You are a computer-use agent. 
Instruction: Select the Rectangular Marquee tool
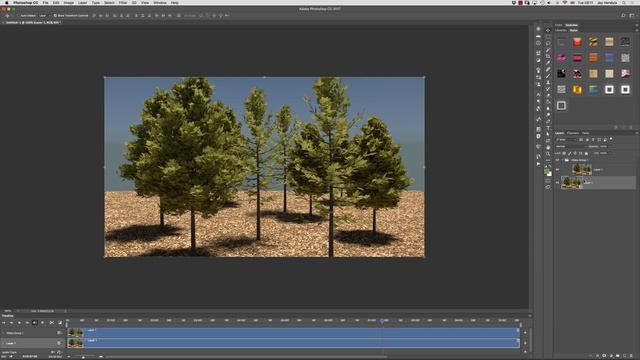click(x=548, y=37)
